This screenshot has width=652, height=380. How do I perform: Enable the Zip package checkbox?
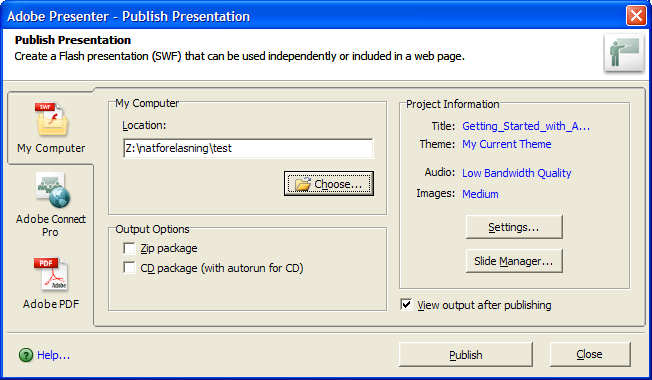click(x=129, y=248)
